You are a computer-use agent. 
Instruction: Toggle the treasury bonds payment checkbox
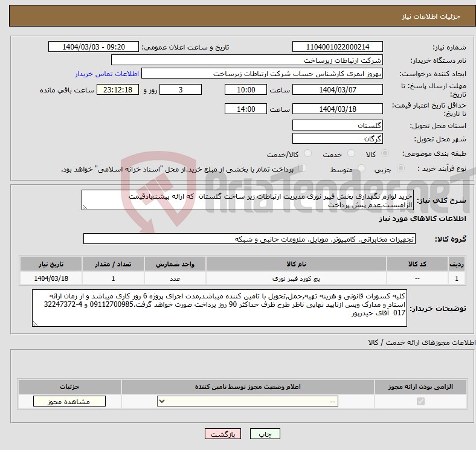(x=303, y=168)
